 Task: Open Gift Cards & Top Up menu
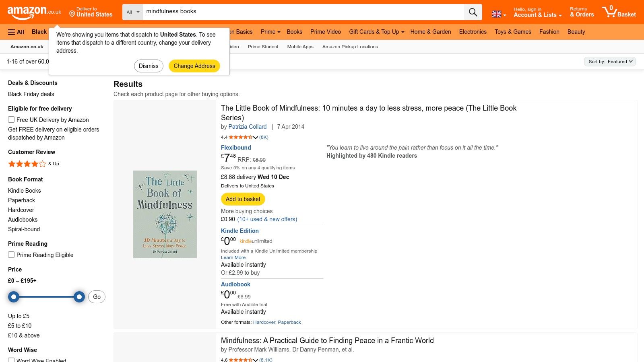[376, 32]
